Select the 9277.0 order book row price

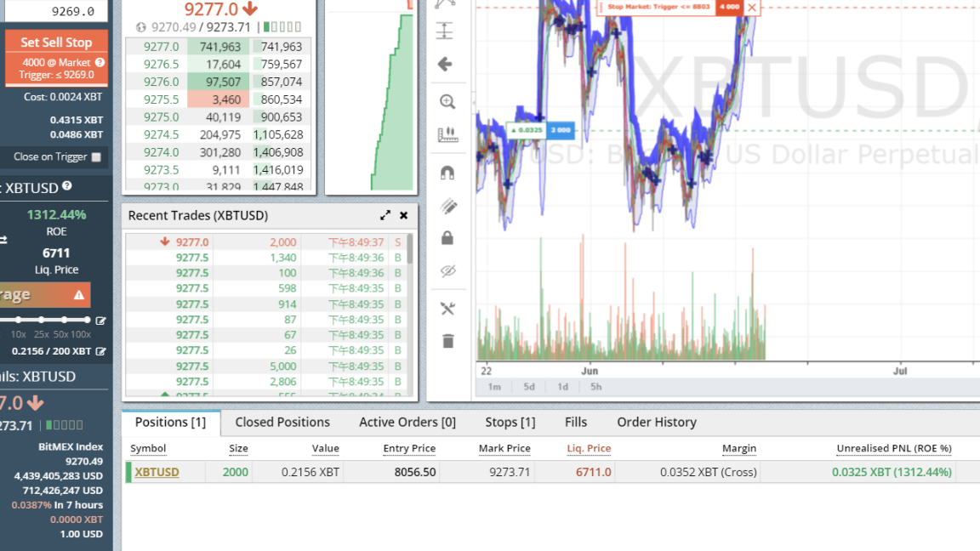point(162,47)
